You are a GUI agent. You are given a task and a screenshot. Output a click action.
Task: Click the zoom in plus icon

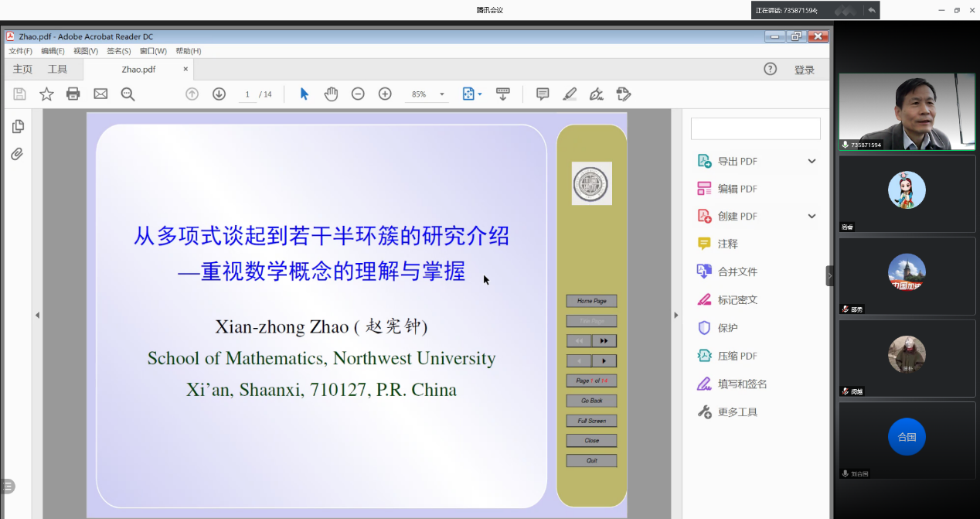pyautogui.click(x=385, y=94)
